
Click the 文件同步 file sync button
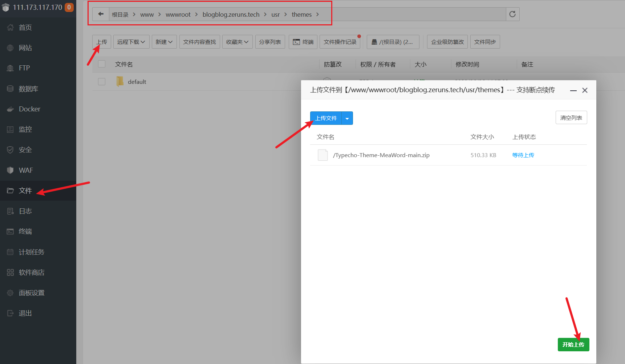(x=485, y=42)
